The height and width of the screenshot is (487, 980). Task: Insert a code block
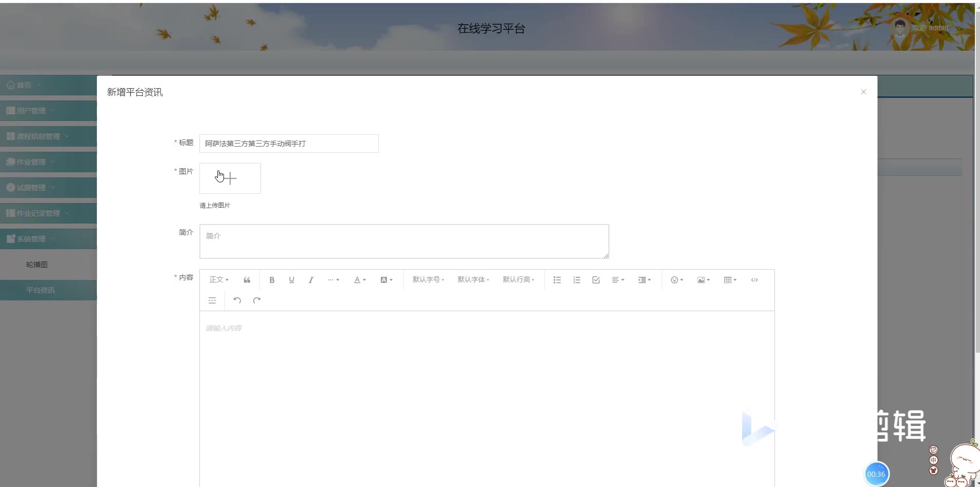[x=754, y=280]
